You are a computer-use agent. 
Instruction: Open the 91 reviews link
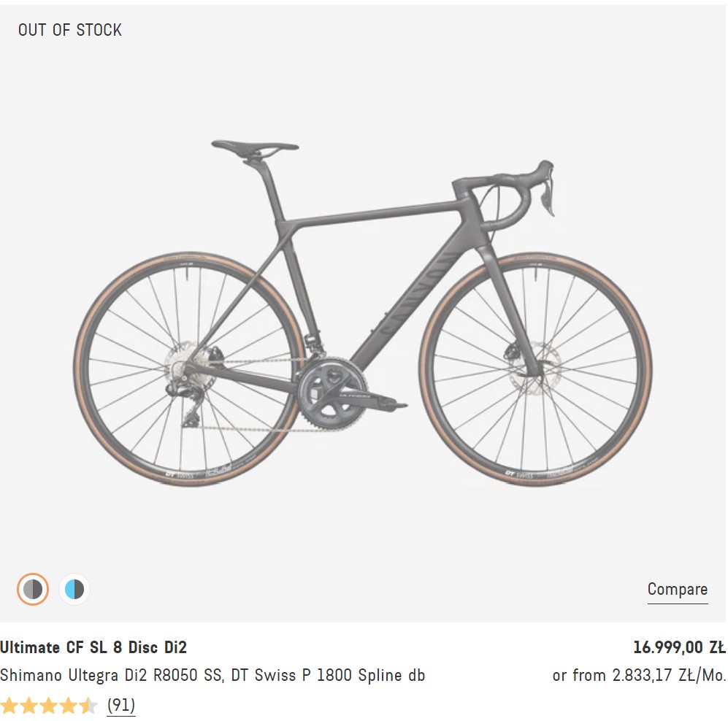(120, 705)
